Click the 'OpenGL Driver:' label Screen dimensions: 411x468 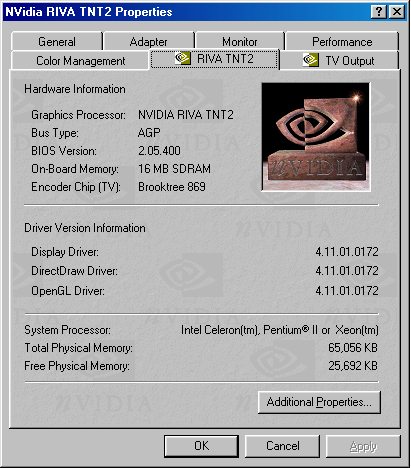pyautogui.click(x=68, y=291)
